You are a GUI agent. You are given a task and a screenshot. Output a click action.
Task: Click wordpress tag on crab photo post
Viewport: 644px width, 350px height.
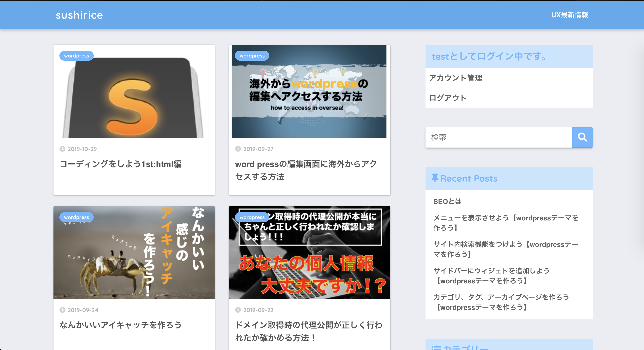77,217
